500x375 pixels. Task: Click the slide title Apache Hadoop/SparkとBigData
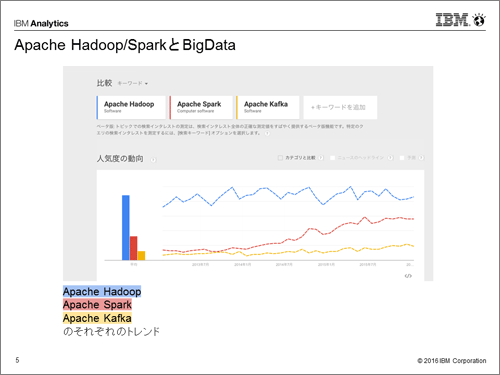pos(125,45)
